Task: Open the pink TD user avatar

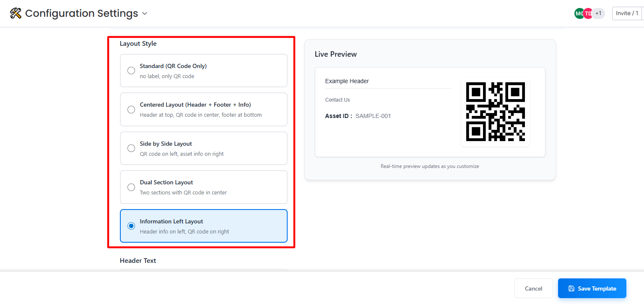Action: (588, 13)
